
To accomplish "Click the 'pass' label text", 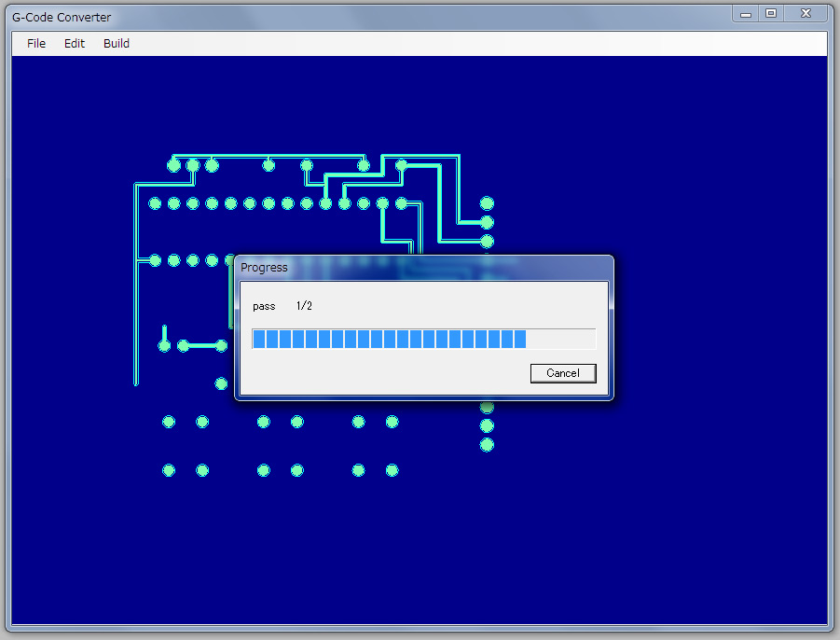I will [264, 306].
